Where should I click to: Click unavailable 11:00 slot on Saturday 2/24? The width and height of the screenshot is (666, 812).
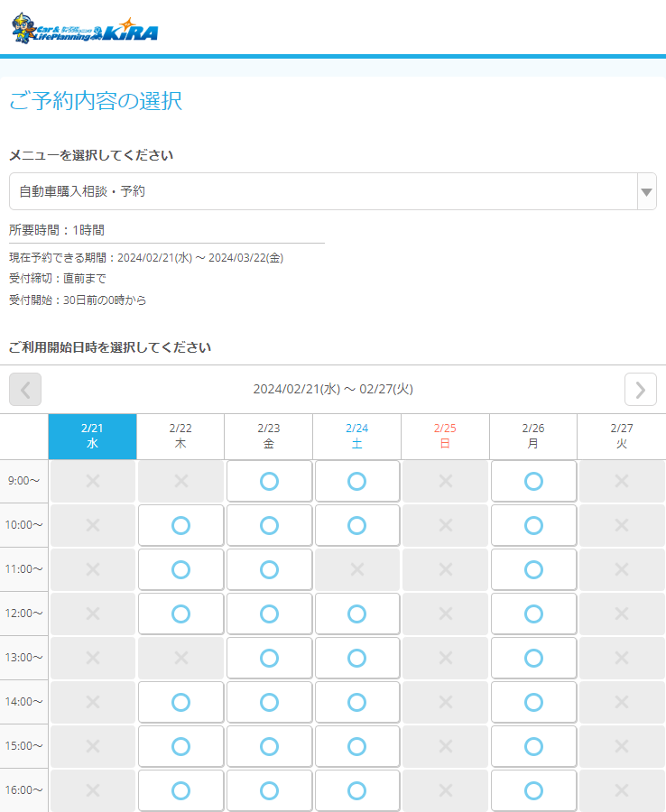click(x=356, y=569)
